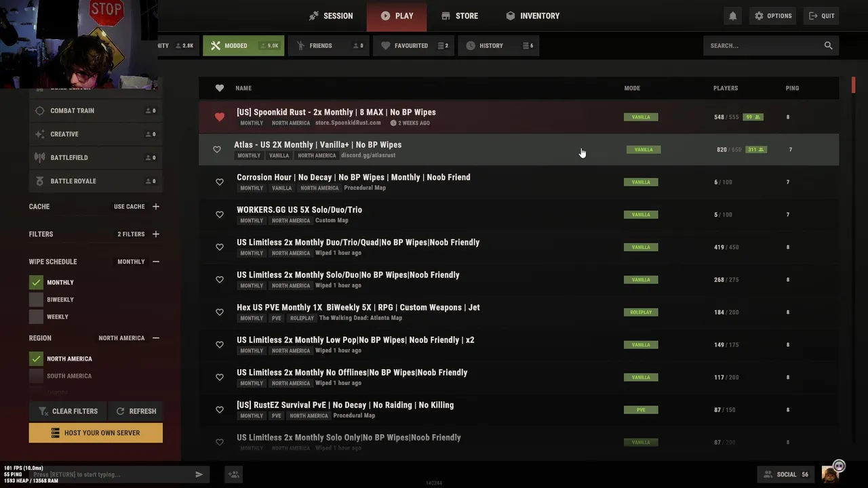This screenshot has width=868, height=488.
Task: Click the search magnifier icon
Action: click(x=828, y=45)
